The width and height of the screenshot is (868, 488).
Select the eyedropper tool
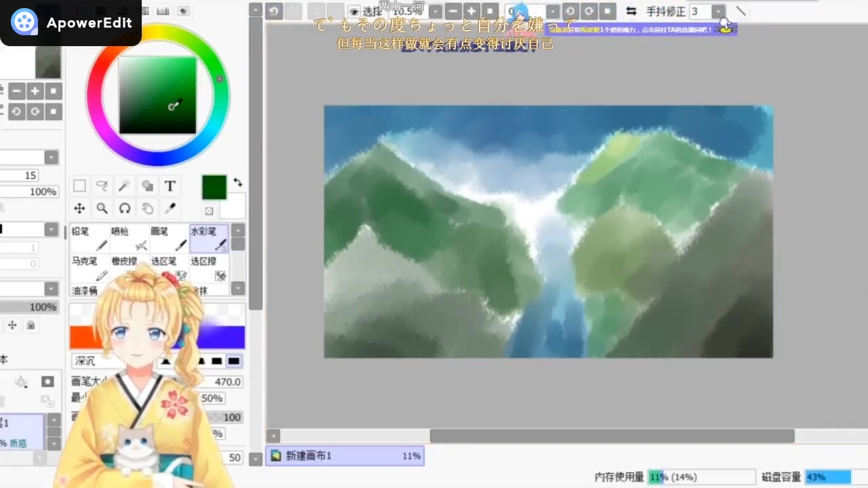point(170,208)
